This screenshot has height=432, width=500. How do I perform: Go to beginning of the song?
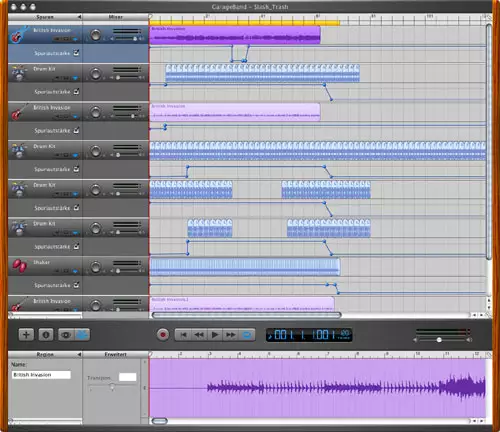[183, 335]
